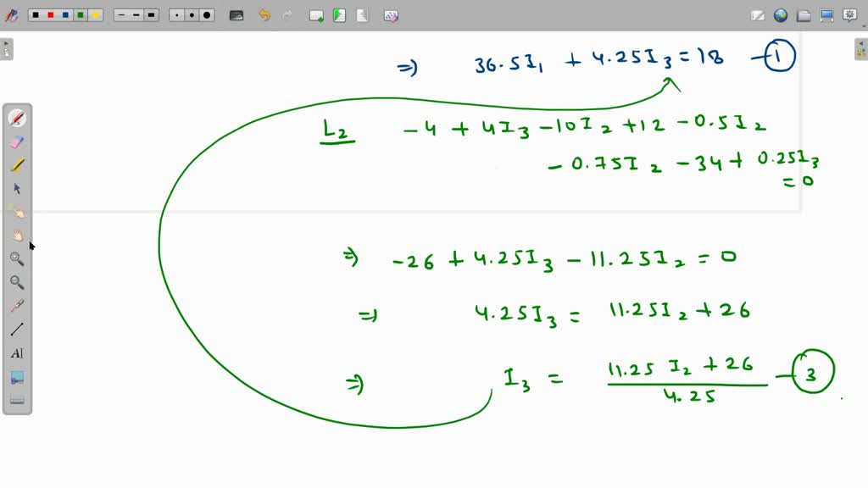Select the pen tool in the sidebar
This screenshot has height=488, width=868.
(x=17, y=117)
